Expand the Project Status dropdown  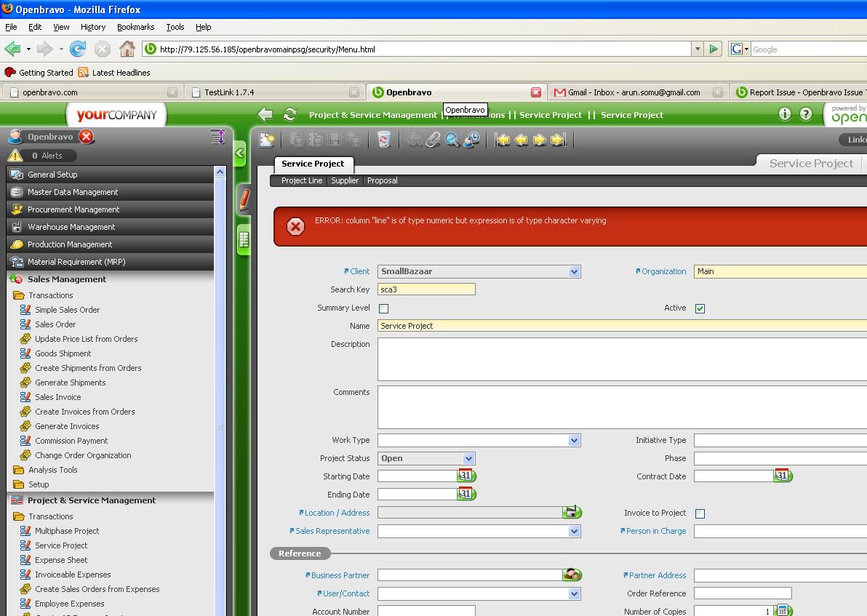pos(468,458)
